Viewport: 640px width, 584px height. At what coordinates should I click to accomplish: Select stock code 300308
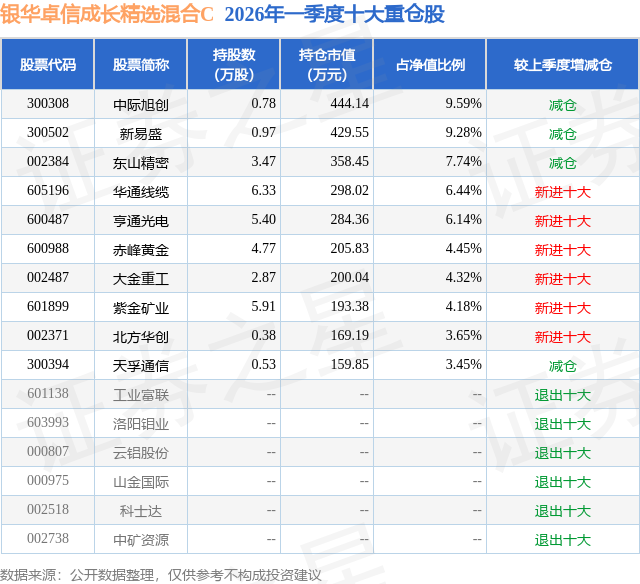[48, 104]
